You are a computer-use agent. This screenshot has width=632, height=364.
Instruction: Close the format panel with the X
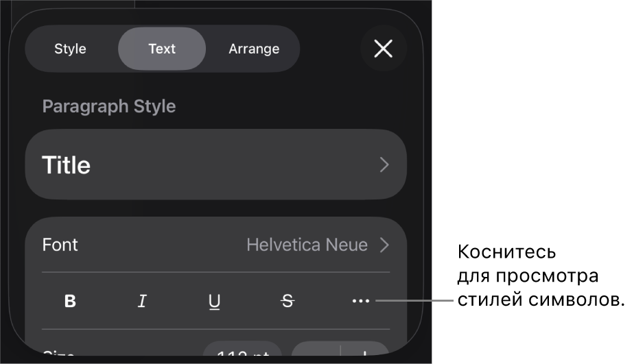(384, 49)
